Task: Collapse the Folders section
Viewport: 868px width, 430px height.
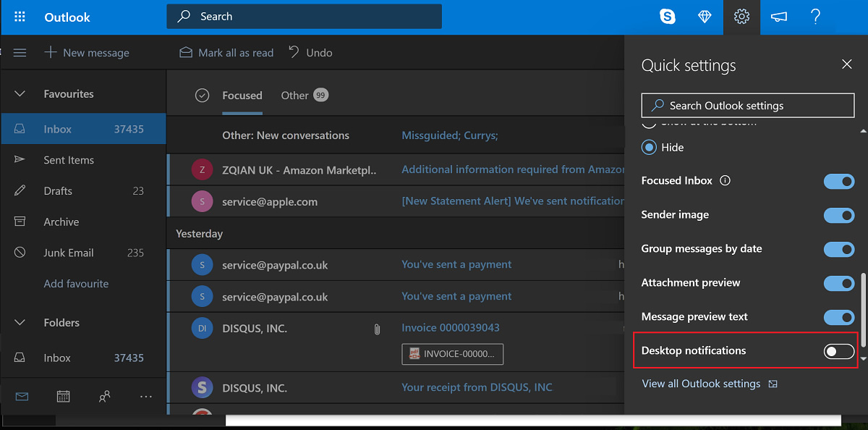Action: (20, 323)
